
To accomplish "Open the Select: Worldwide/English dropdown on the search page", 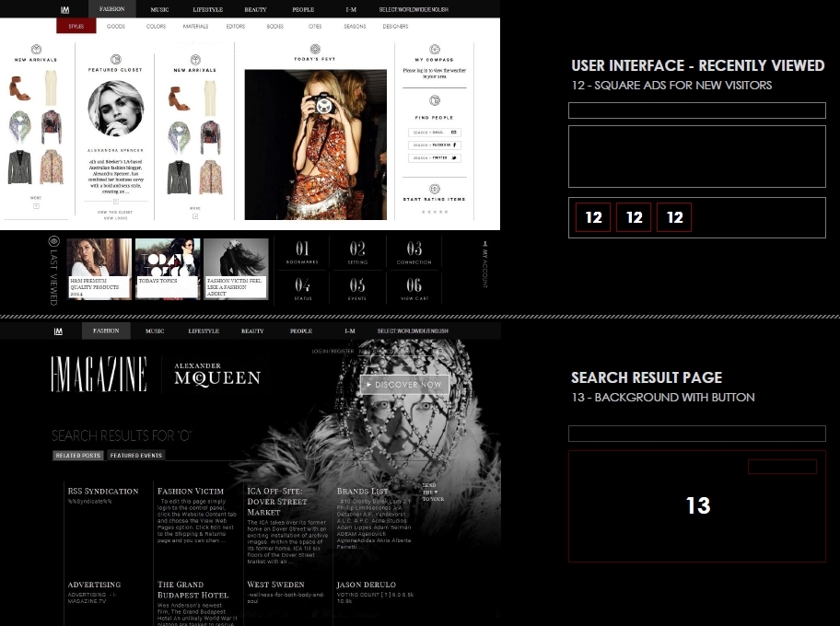I will pyautogui.click(x=413, y=330).
